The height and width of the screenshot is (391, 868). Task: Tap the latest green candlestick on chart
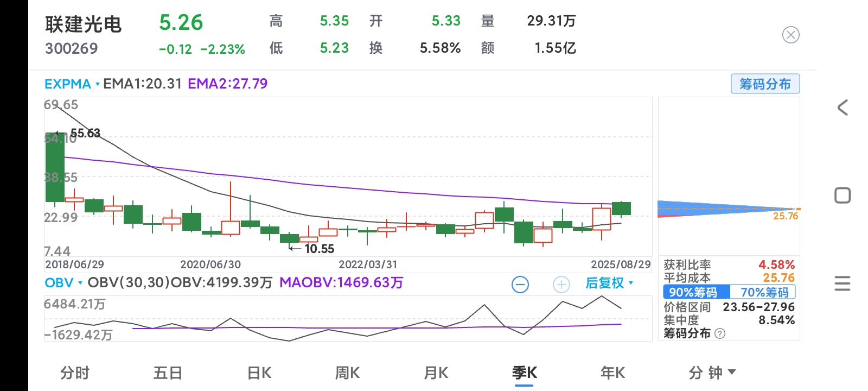click(621, 209)
